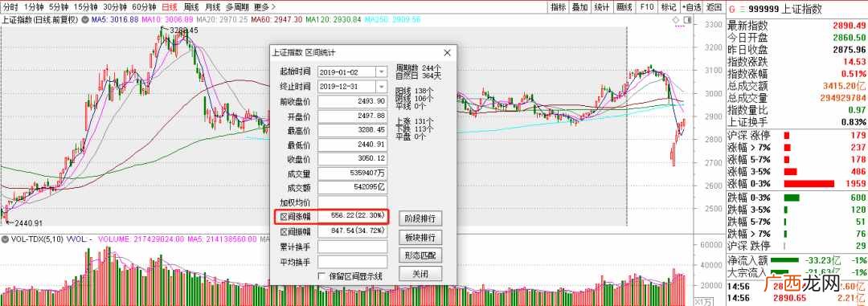
Task: Click the 成交量 value field
Action: coord(352,173)
